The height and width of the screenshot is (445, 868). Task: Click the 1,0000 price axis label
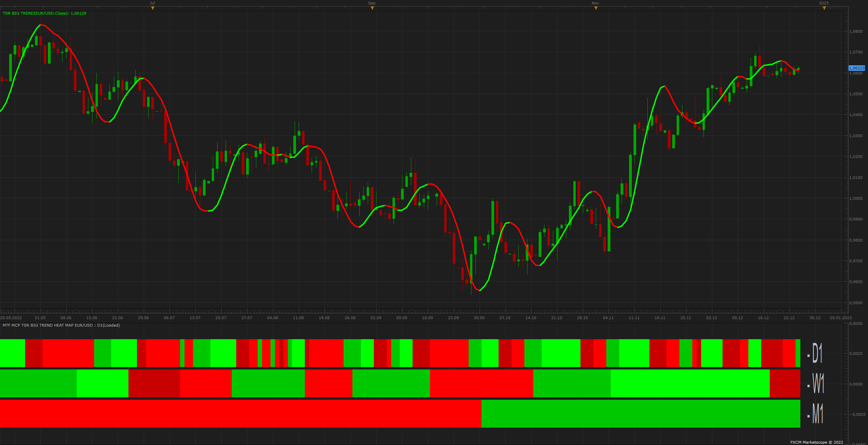click(856, 198)
